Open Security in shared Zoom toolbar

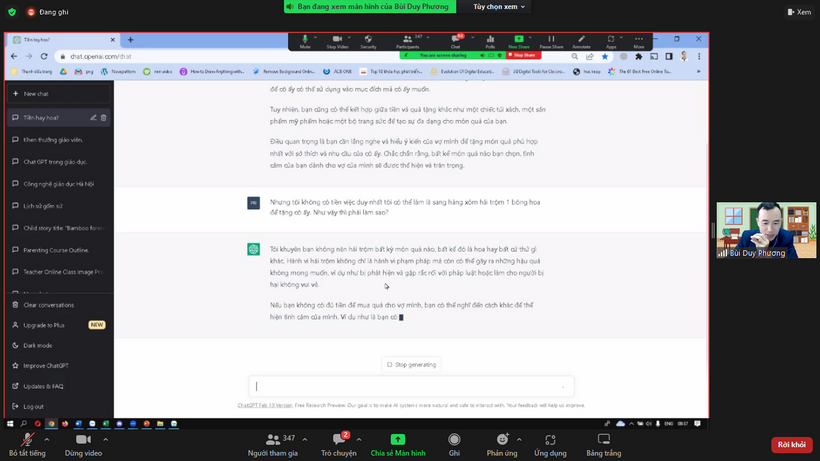coord(368,42)
